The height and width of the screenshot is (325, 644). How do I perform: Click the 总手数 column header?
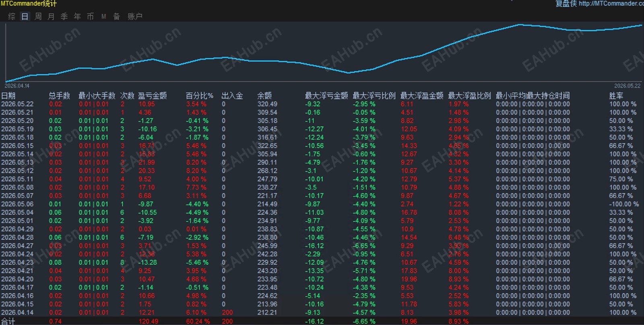point(60,96)
